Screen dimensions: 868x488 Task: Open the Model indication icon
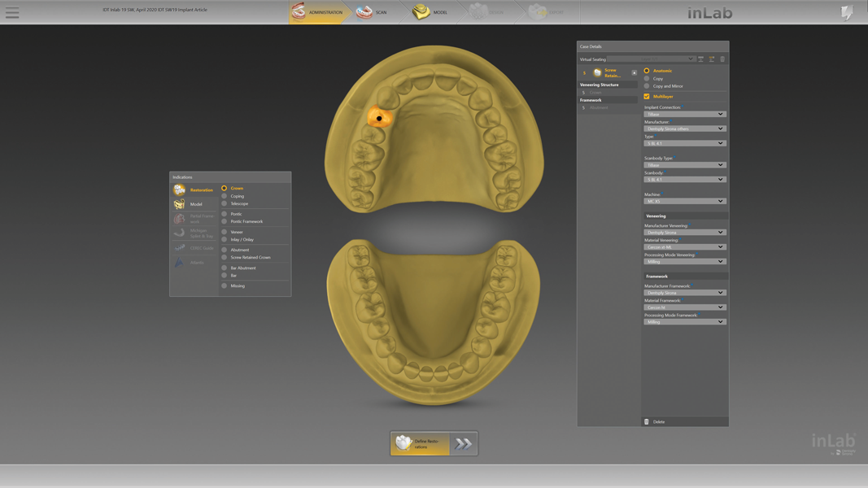[x=180, y=203]
